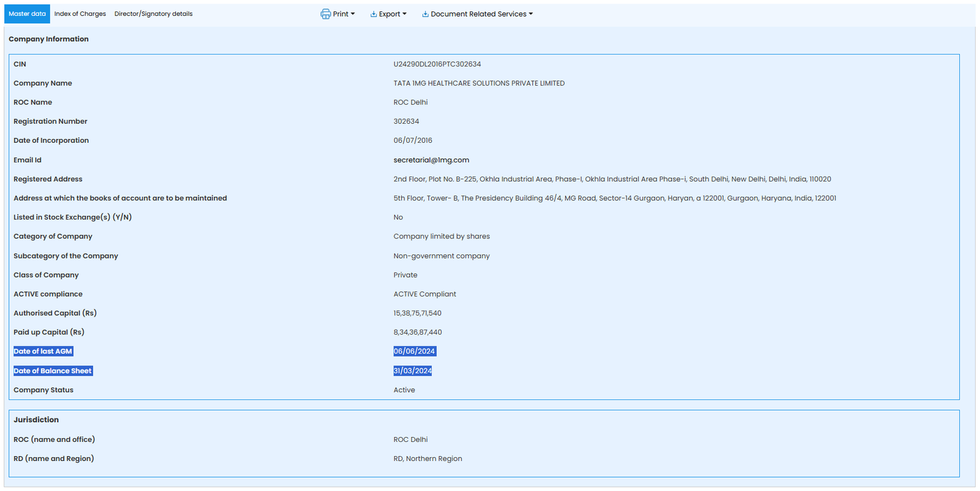Open Document Related Services dropdown

[x=478, y=14]
